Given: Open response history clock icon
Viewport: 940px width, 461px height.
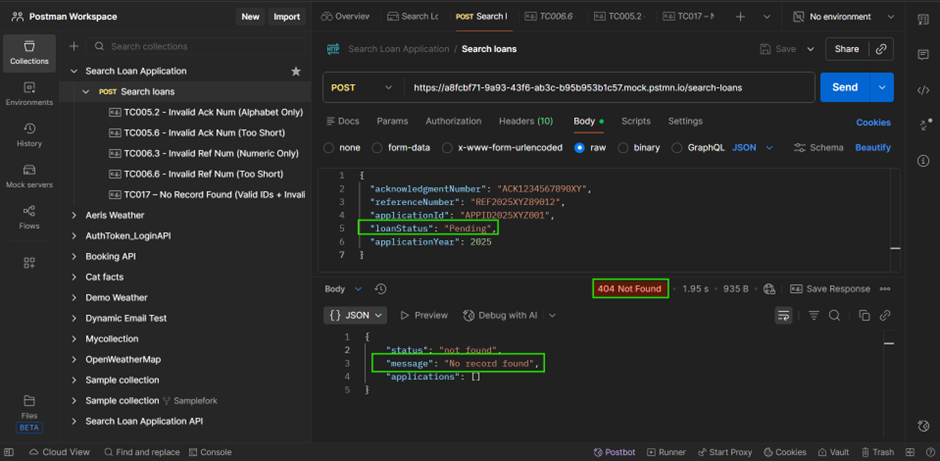Looking at the screenshot, I should pyautogui.click(x=380, y=289).
